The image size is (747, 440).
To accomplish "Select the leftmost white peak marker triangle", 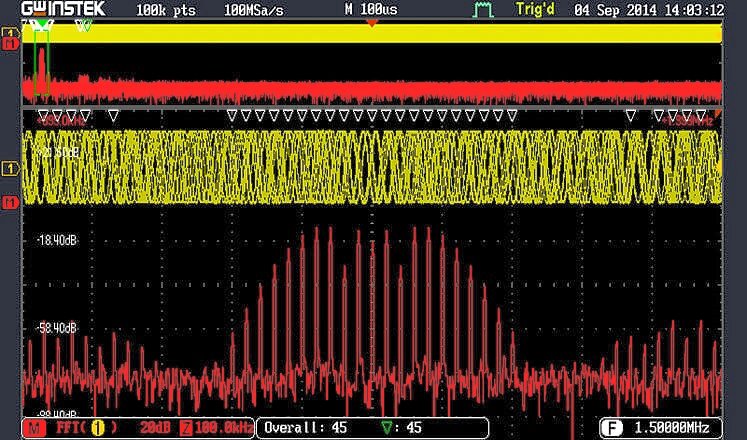I will 43,116.
